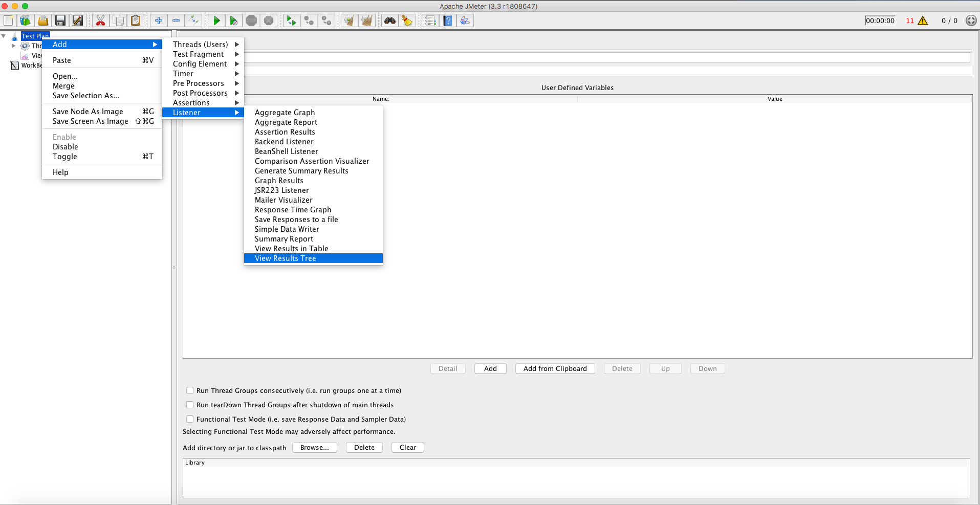Open the Test Fragment submenu

pos(203,54)
